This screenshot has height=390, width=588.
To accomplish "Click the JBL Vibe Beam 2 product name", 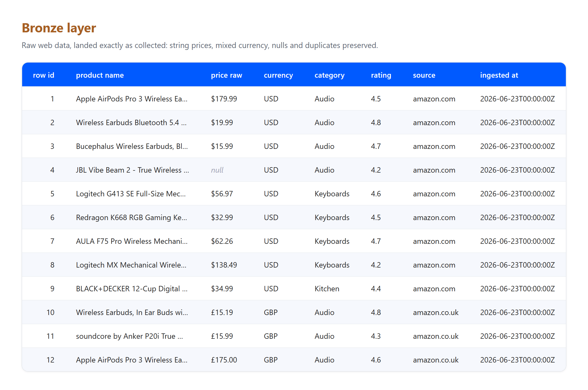I will (132, 170).
